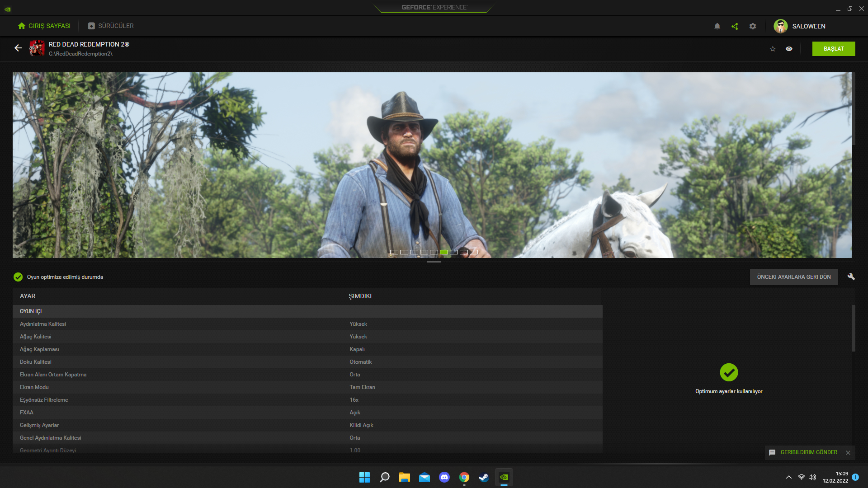Mark game as favorite with star icon
Viewport: 868px width, 488px height.
(x=773, y=49)
